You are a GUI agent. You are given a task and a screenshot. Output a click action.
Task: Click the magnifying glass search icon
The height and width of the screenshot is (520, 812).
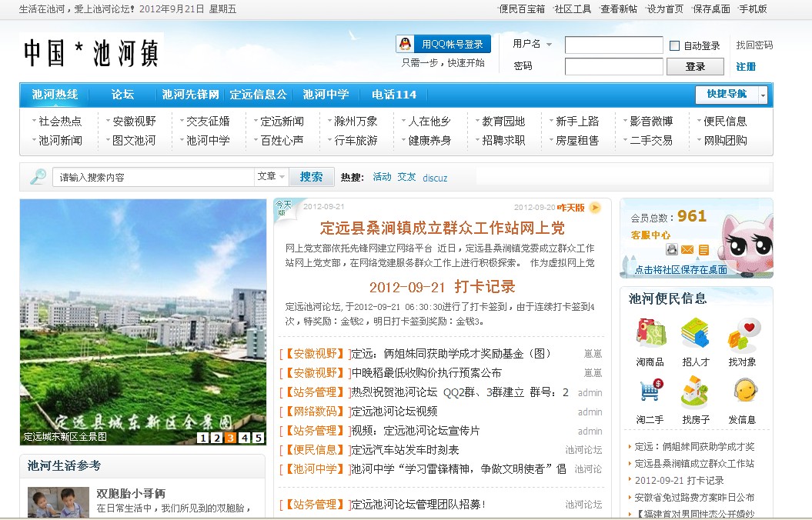click(x=37, y=177)
